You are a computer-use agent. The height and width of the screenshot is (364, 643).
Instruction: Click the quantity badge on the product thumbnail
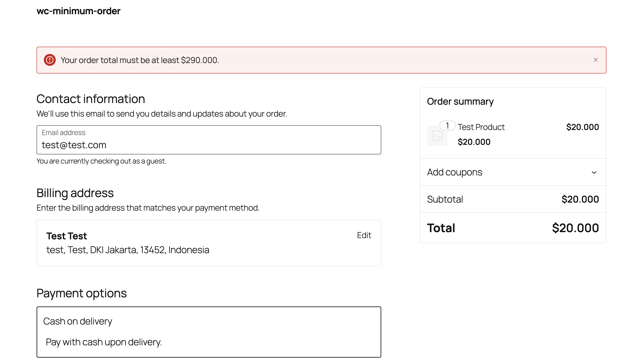coord(447,126)
